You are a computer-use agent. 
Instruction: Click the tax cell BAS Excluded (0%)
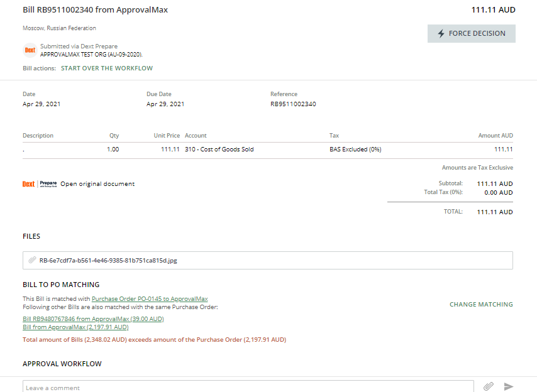pos(355,149)
